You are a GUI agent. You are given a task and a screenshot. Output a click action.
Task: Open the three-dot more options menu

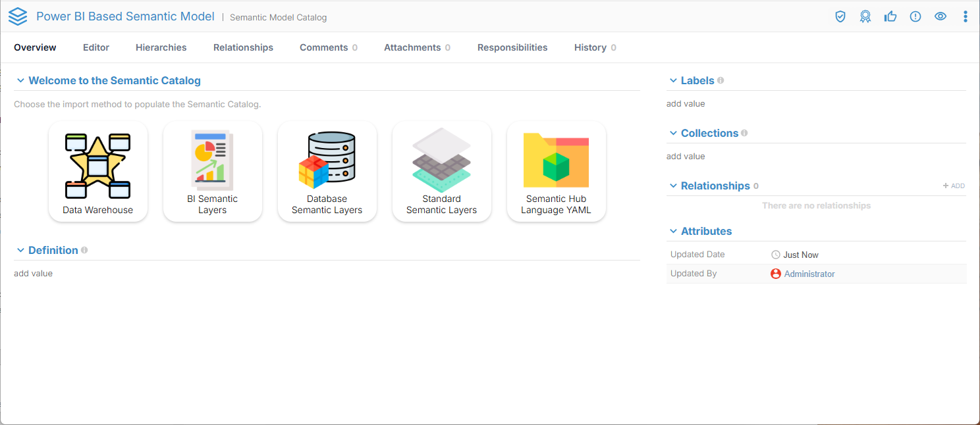(966, 16)
